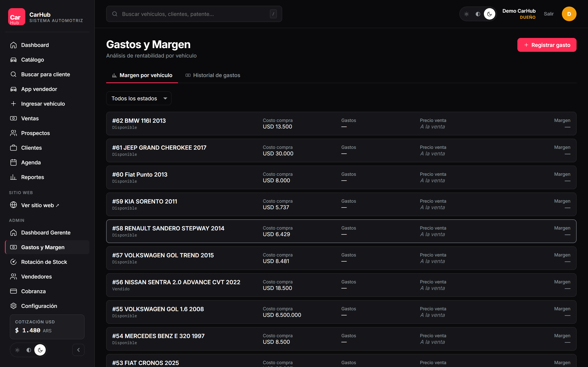Click the orange D user avatar
This screenshot has height=367, width=588.
tap(569, 14)
